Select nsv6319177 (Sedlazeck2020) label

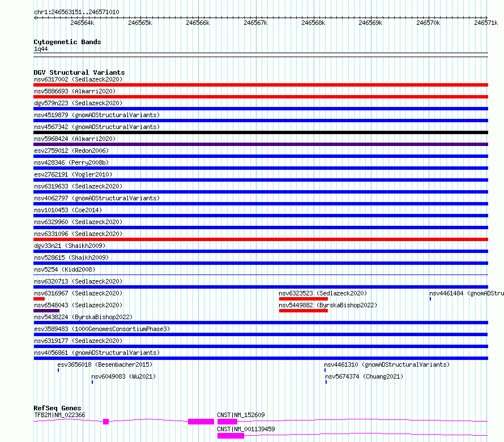tap(78, 341)
